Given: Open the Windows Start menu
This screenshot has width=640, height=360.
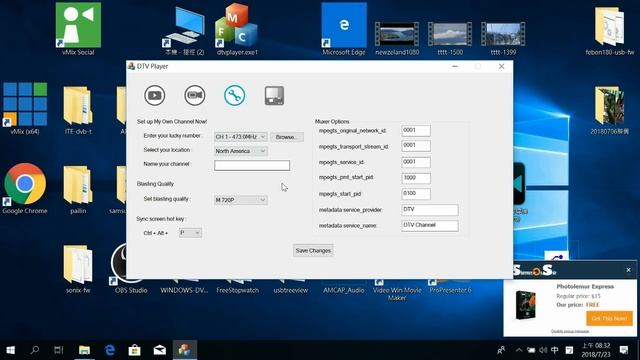Looking at the screenshot, I should point(11,350).
